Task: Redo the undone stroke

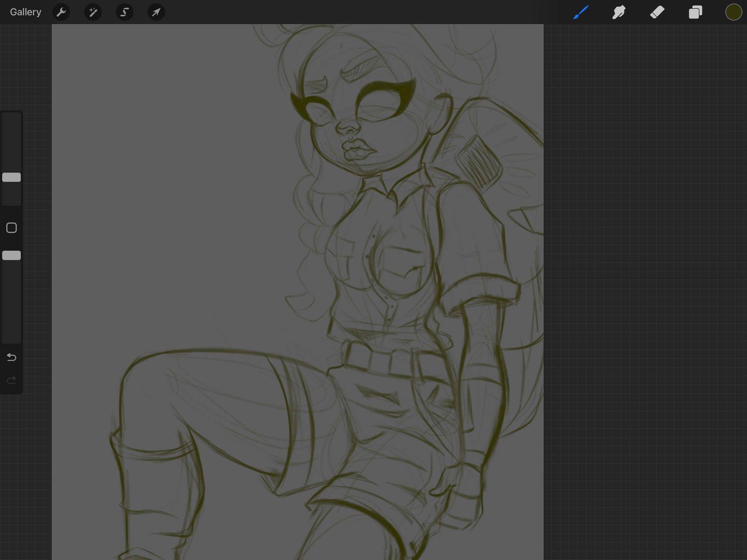Action: tap(12, 380)
